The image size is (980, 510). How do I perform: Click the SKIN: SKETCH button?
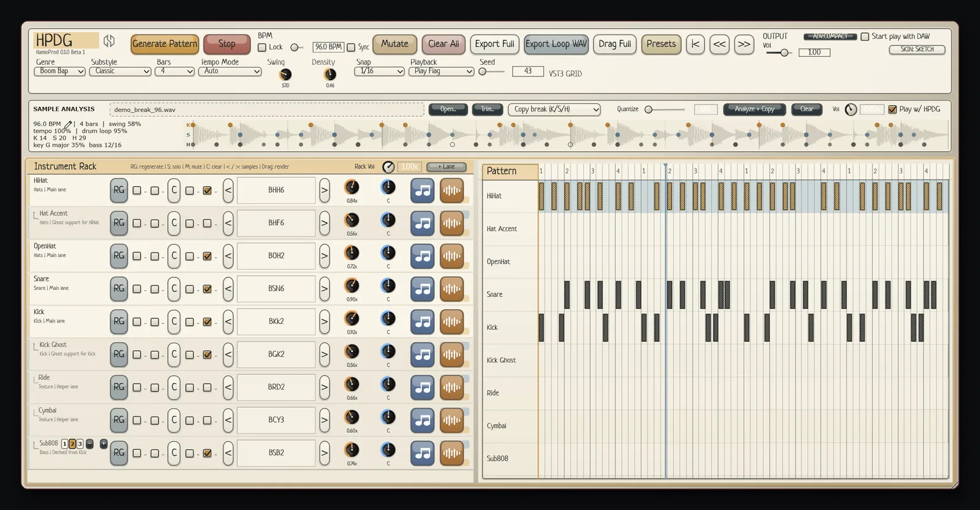917,50
